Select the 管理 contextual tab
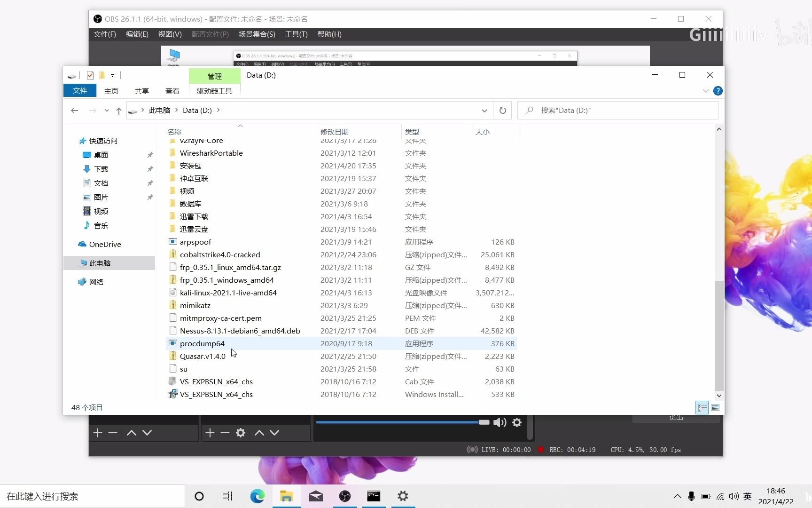Image resolution: width=812 pixels, height=508 pixels. click(215, 76)
